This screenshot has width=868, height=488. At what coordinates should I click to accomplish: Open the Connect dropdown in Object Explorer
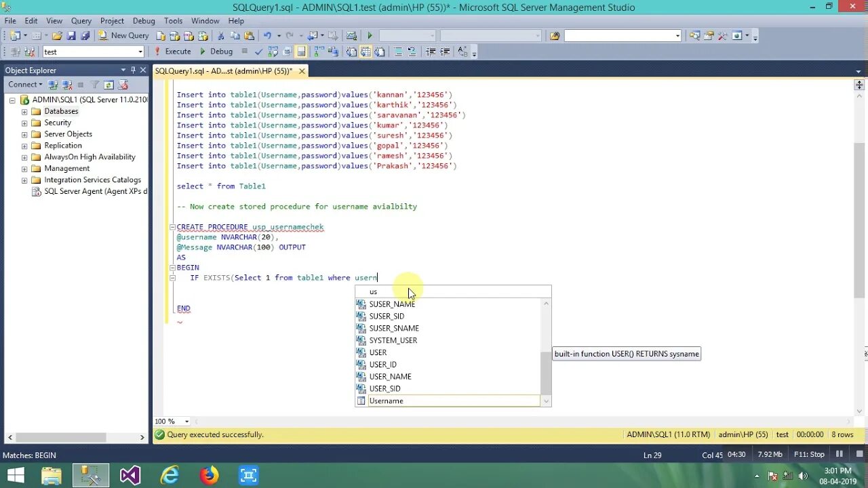(25, 85)
